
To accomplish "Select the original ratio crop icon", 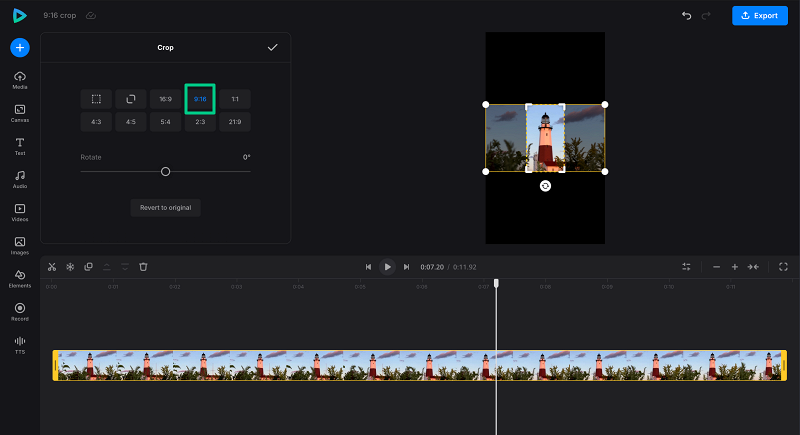I will click(131, 99).
